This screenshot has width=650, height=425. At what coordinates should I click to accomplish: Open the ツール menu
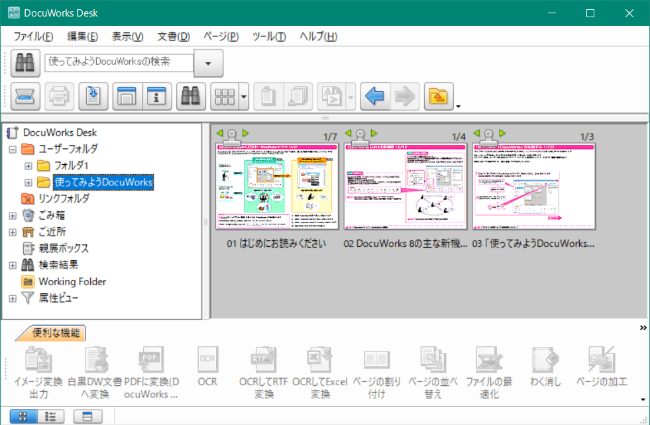[269, 36]
